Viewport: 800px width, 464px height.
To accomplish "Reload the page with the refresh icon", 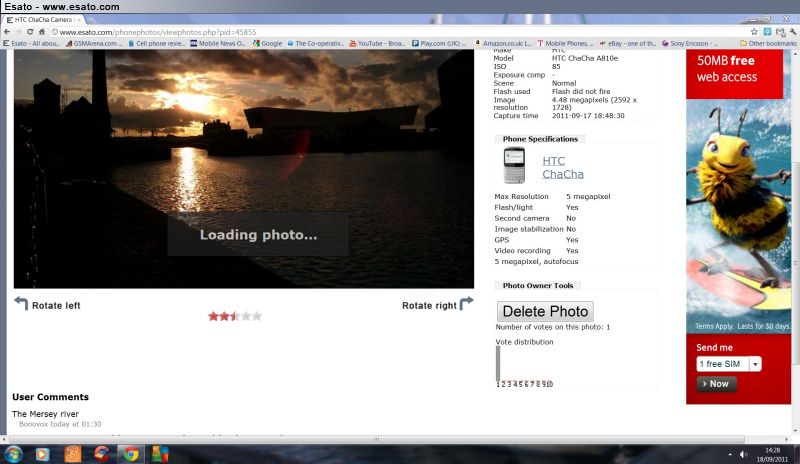I will point(30,32).
